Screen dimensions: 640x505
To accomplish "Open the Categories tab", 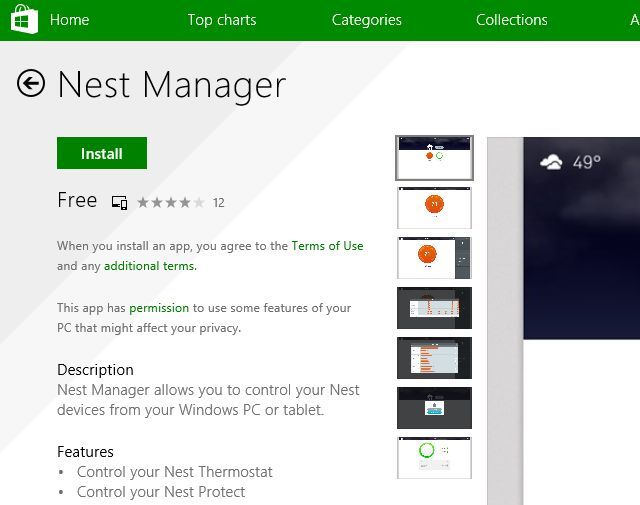I will pos(367,20).
